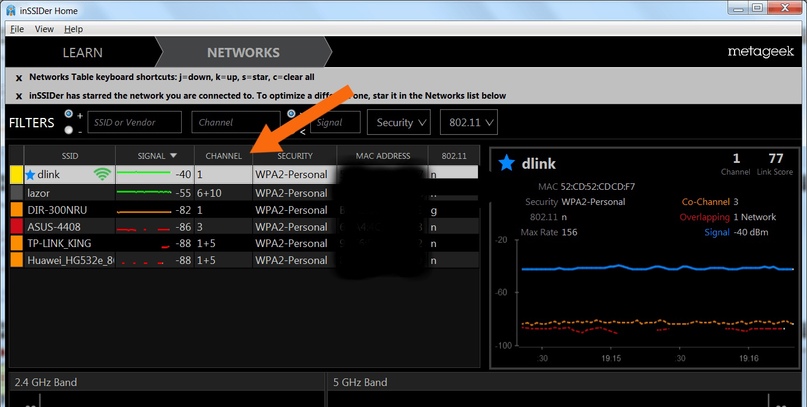This screenshot has height=407, width=807.
Task: Maximize the inSSIDer Home window
Action: [x=758, y=7]
